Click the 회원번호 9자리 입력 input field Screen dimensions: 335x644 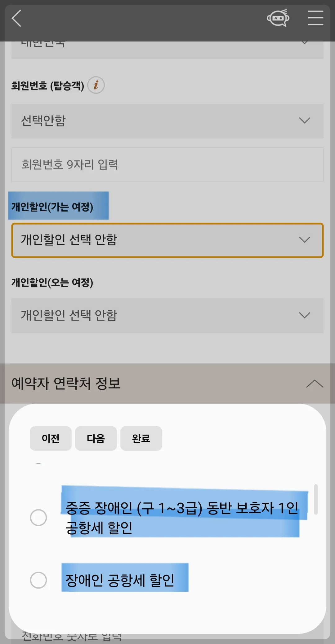click(167, 165)
